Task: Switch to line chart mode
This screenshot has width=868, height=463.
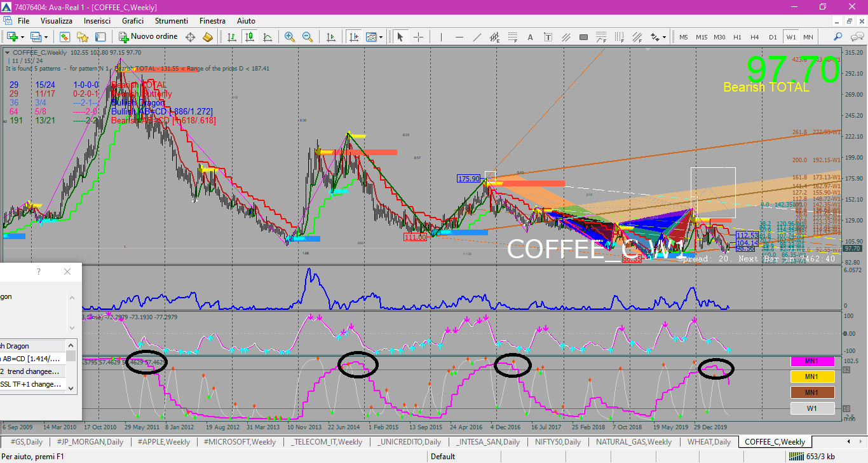Action: [x=268, y=37]
